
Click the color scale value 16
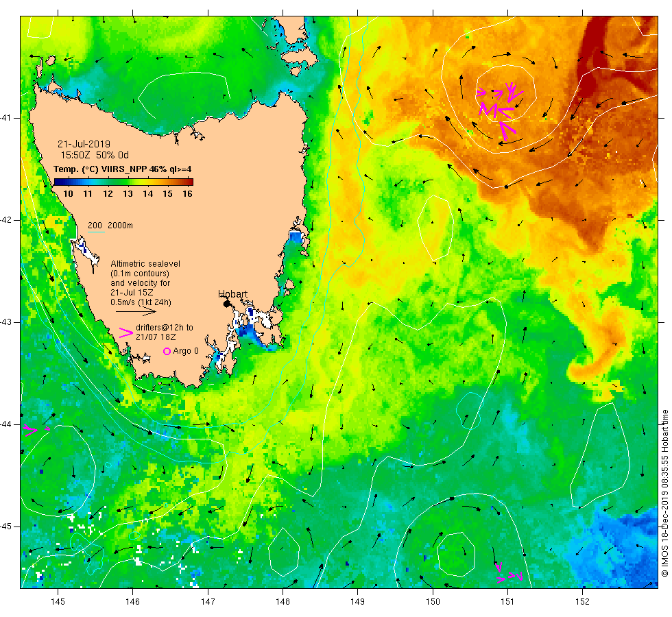pos(187,193)
